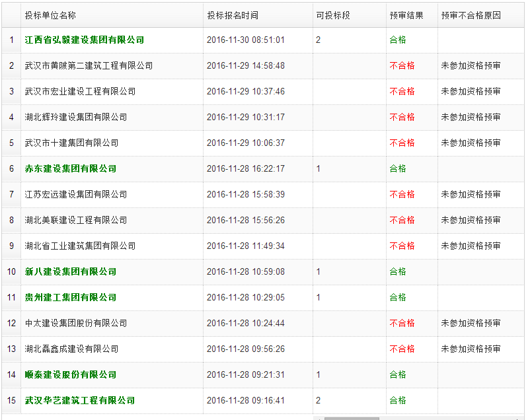
Task: Click the 可投标段 column header
Action: pos(349,15)
